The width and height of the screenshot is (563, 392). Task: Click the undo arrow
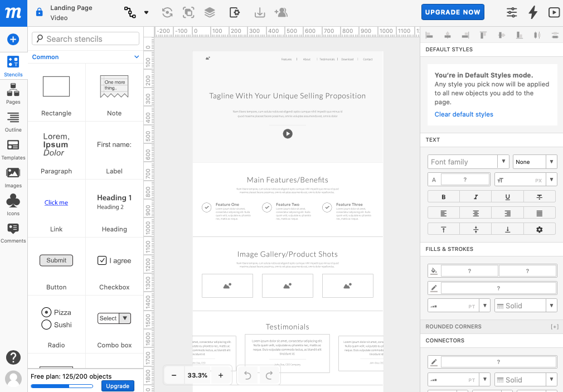click(x=247, y=375)
